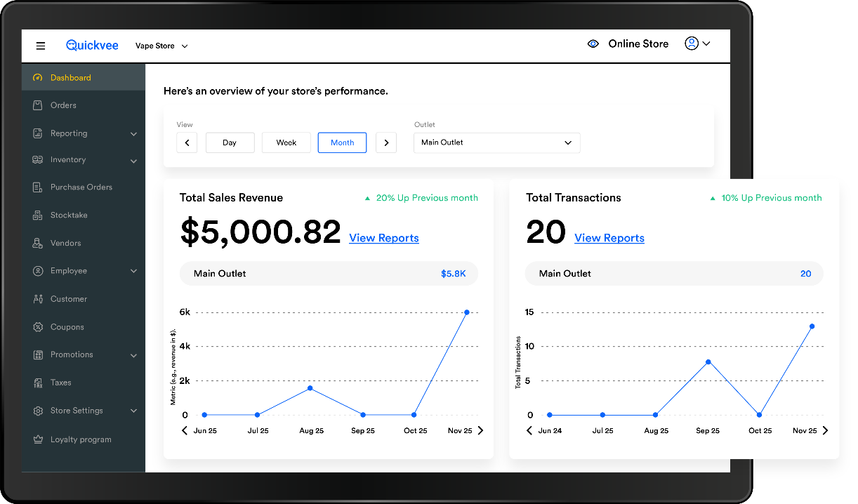This screenshot has width=858, height=504.
Task: Click the eye icon beside Online Store
Action: 593,44
